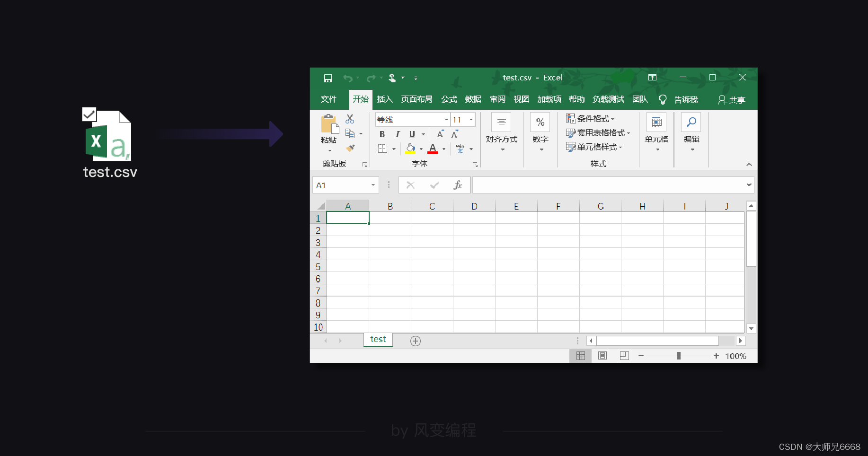868x456 pixels.
Task: Switch to 公式 Formulas tab
Action: click(x=449, y=99)
